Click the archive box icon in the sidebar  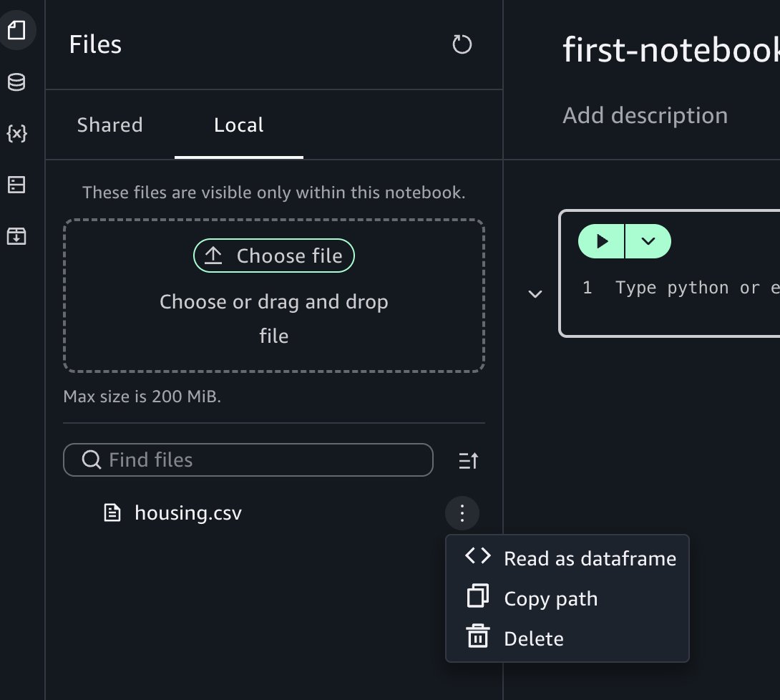(x=16, y=235)
